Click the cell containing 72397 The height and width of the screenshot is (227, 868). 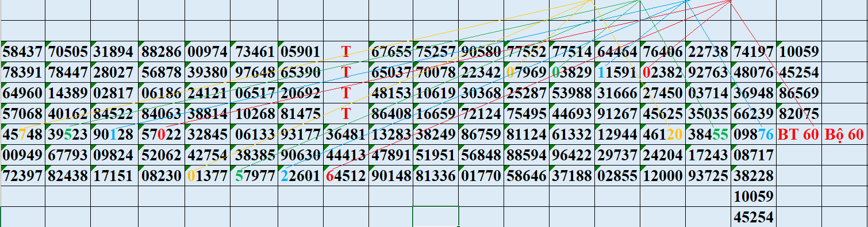coord(23,175)
